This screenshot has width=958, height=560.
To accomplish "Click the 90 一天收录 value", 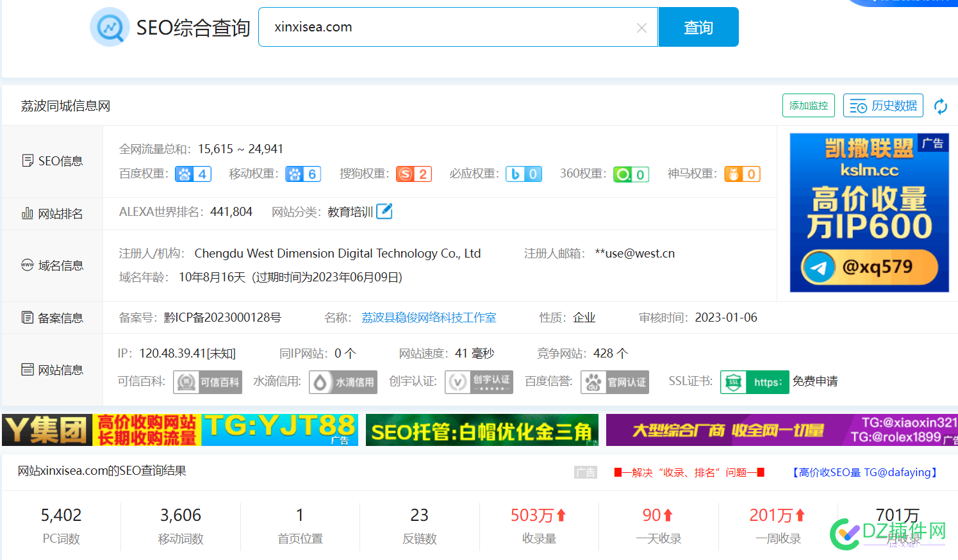I will tap(658, 515).
